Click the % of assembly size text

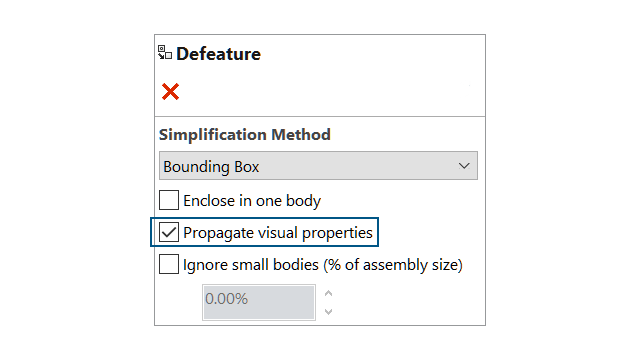tap(393, 265)
